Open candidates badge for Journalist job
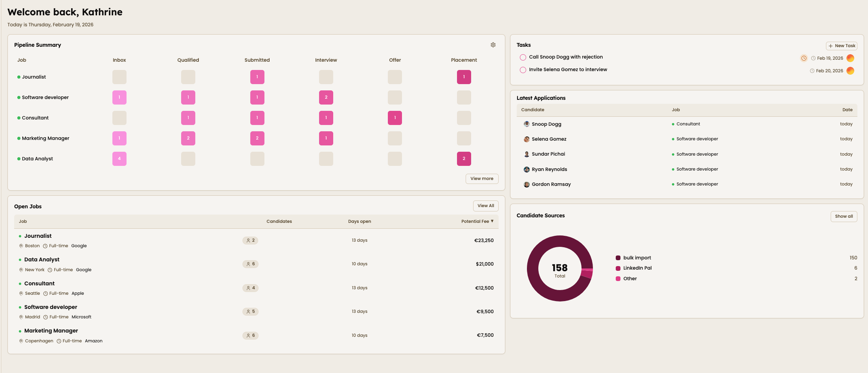This screenshot has width=868, height=373. pos(250,241)
